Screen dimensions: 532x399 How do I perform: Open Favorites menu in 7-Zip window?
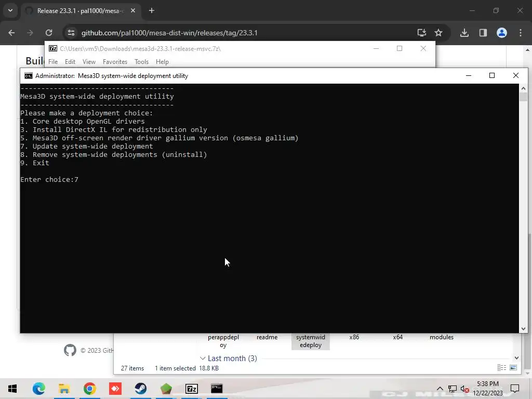[115, 62]
